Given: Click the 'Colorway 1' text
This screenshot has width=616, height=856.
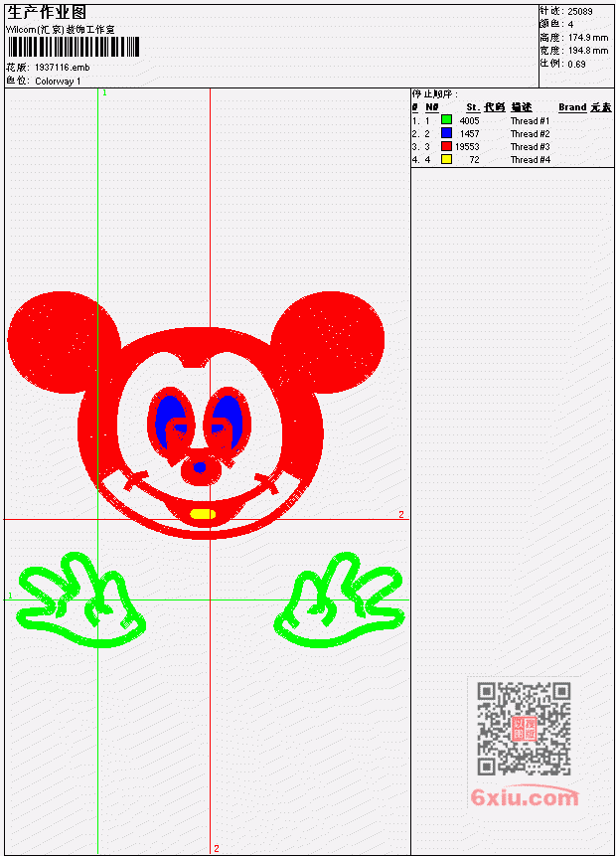Looking at the screenshot, I should 58,82.
